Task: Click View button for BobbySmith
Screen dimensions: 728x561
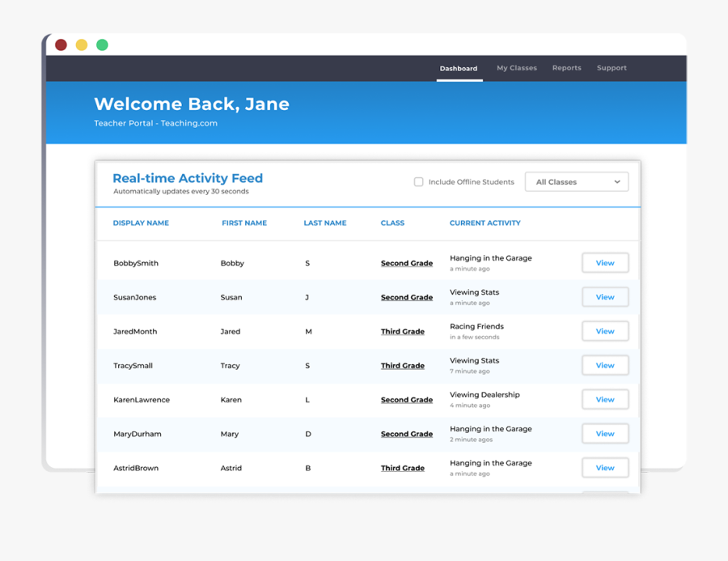Action: (605, 263)
